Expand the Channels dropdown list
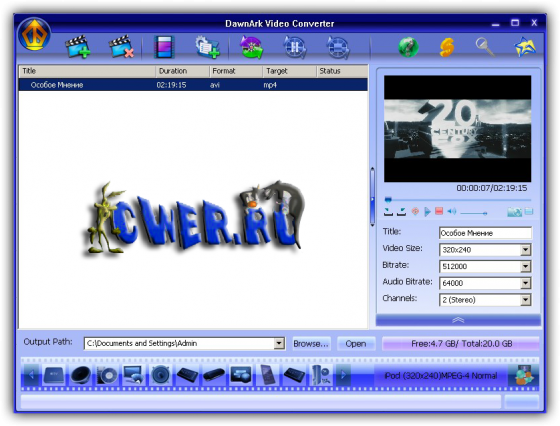The height and width of the screenshot is (426, 560). pyautogui.click(x=525, y=300)
